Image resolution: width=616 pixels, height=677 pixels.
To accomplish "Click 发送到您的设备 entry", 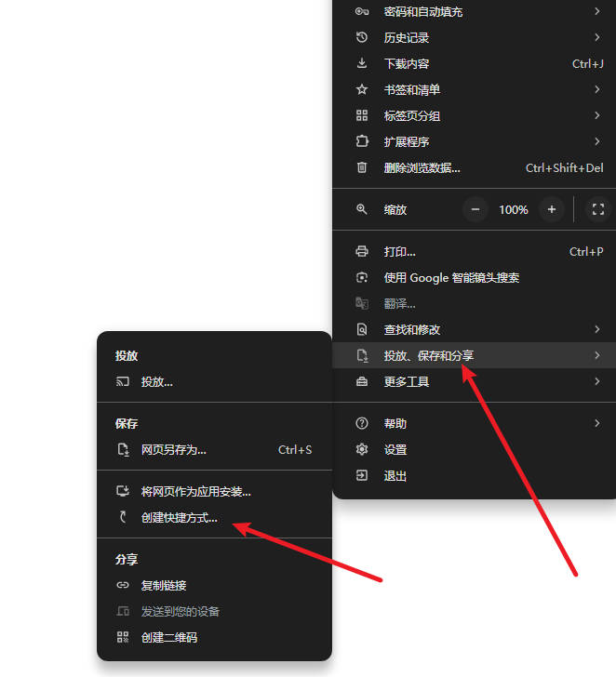I will 214,611.
